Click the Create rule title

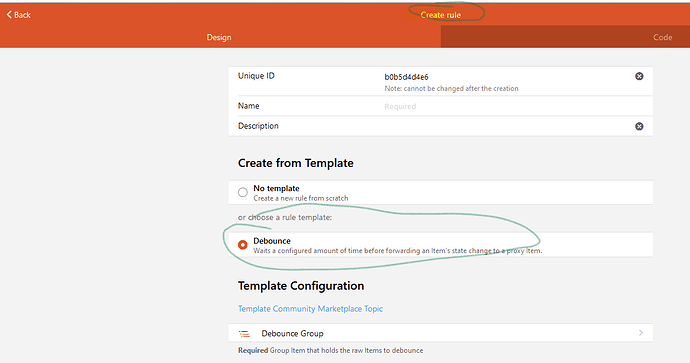pos(440,15)
